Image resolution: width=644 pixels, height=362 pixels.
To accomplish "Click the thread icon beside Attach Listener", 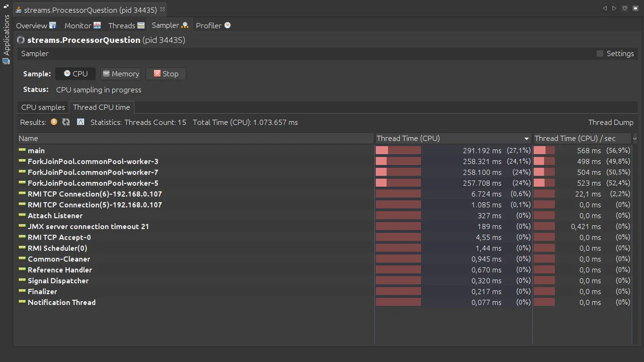I will point(22,215).
